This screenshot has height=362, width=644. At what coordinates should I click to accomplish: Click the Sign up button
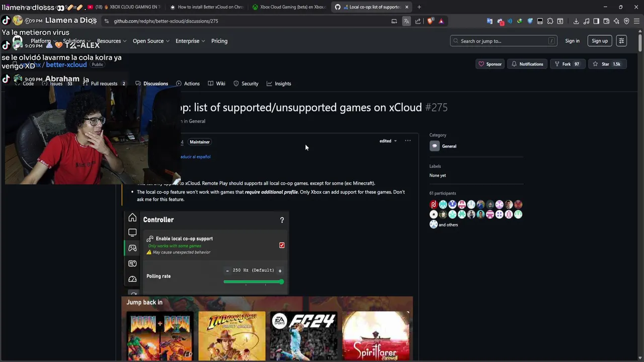(600, 41)
